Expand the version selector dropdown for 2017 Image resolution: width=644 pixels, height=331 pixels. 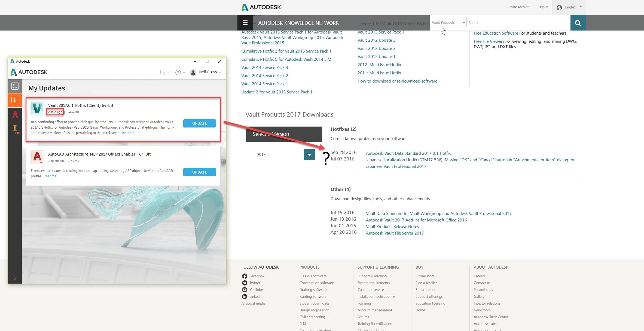point(309,154)
